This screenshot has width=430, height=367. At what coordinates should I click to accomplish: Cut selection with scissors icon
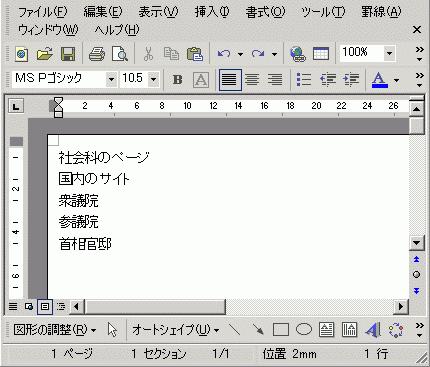148,54
